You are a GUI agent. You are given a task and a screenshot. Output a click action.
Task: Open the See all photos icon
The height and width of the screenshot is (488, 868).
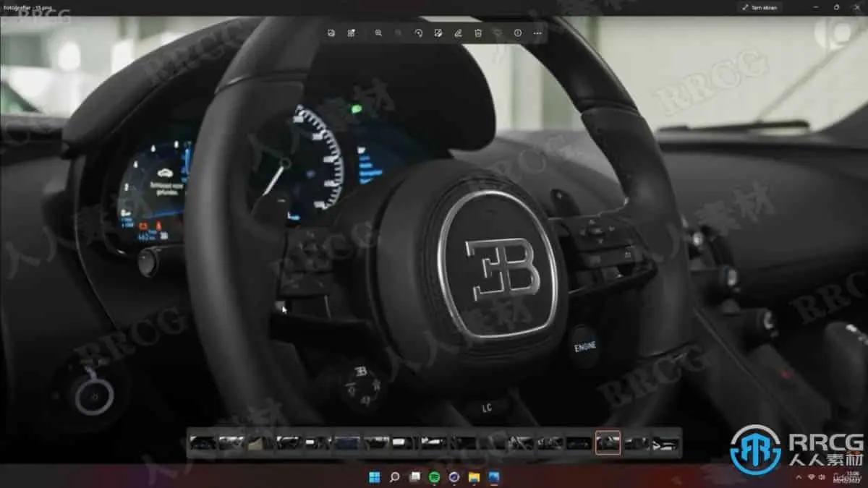click(x=331, y=33)
